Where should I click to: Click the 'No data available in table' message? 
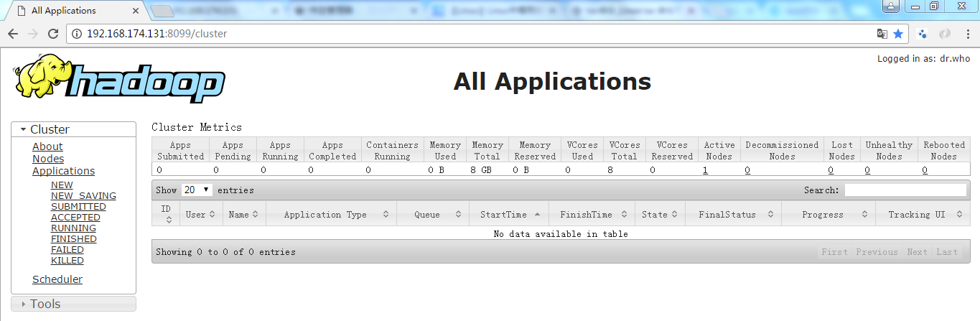pyautogui.click(x=561, y=234)
